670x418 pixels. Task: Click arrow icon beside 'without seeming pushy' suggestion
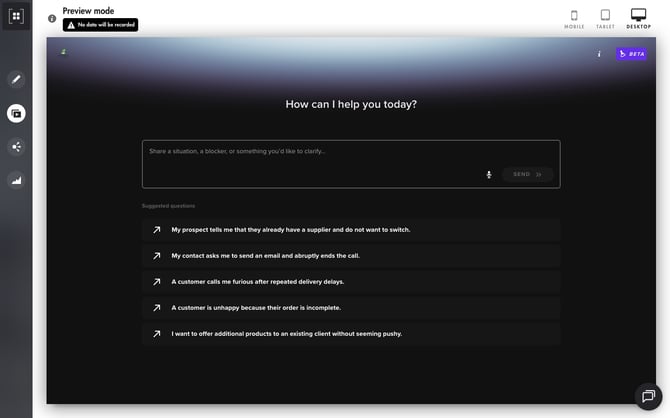tap(157, 334)
